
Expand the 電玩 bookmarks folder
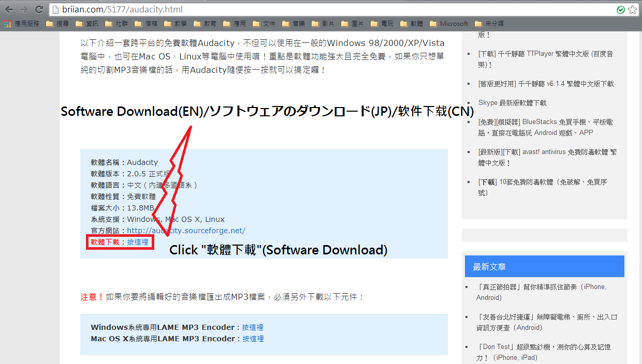pyautogui.click(x=382, y=23)
